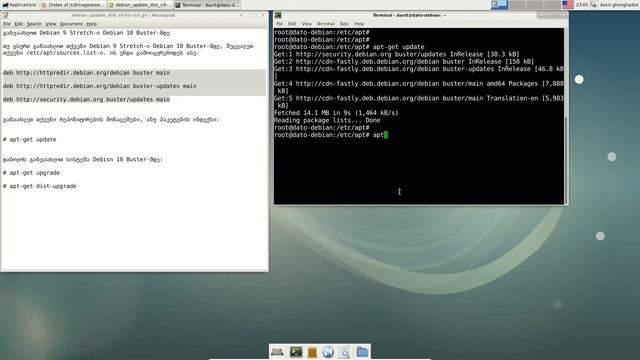The image size is (640, 360).
Task: Open the davit ghonghadze user menu
Action: point(619,5)
